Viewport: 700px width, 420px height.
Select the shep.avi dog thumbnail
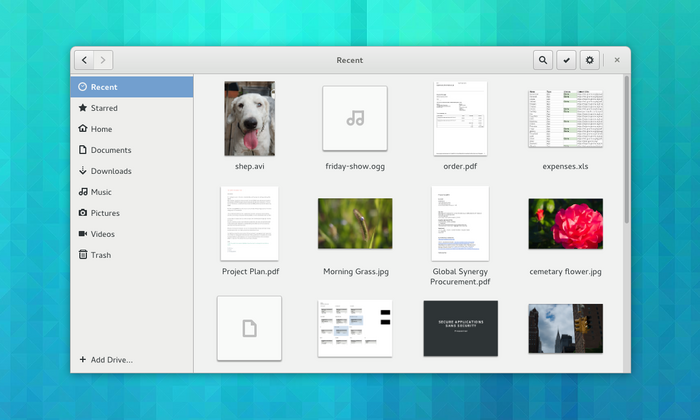(249, 119)
